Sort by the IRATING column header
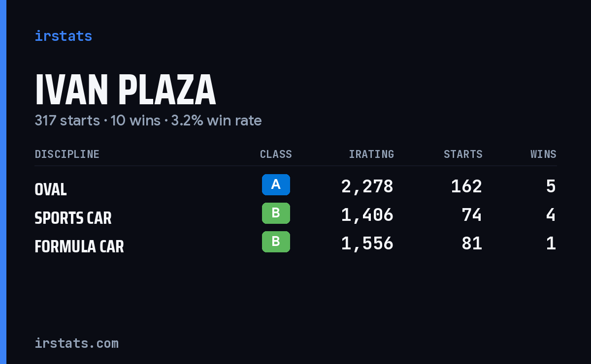 (x=371, y=154)
